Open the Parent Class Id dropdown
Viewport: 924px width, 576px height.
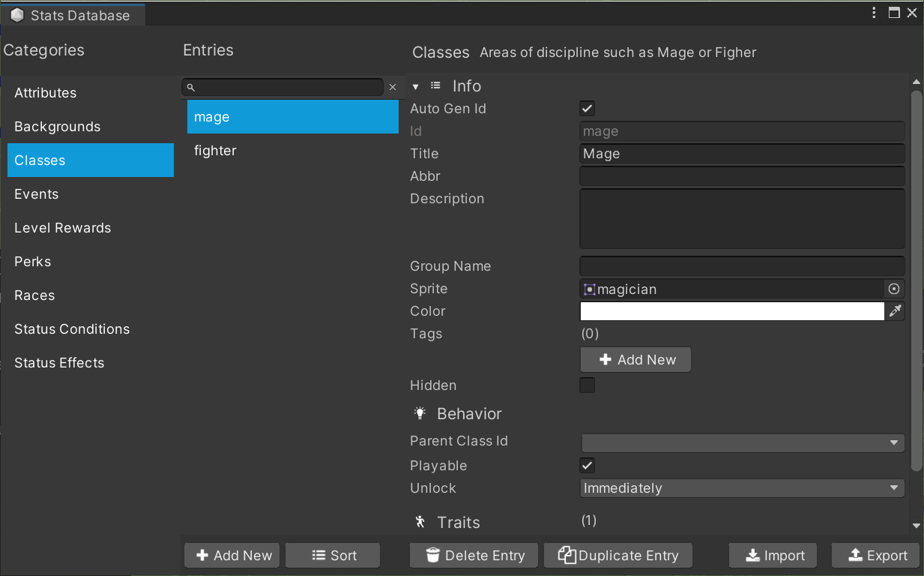tap(742, 442)
